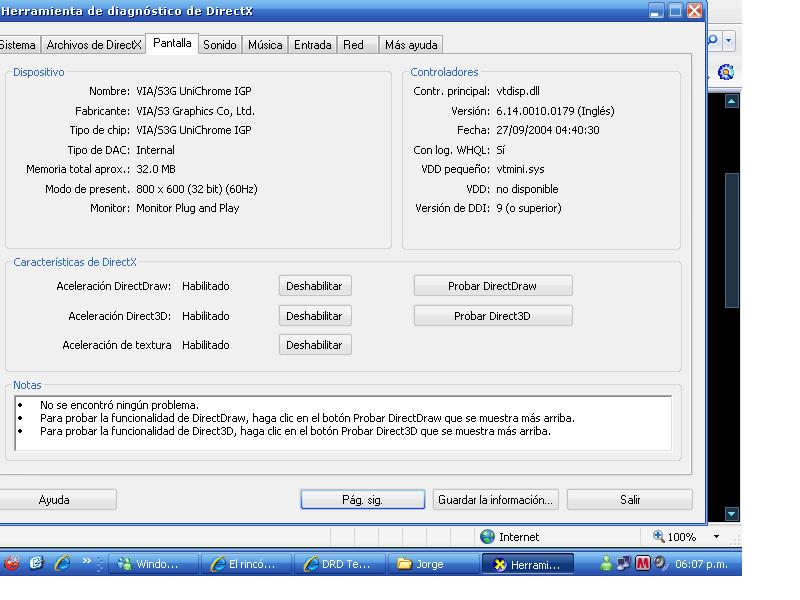The height and width of the screenshot is (600, 800).
Task: Click inside the Notas text box
Action: (343, 423)
